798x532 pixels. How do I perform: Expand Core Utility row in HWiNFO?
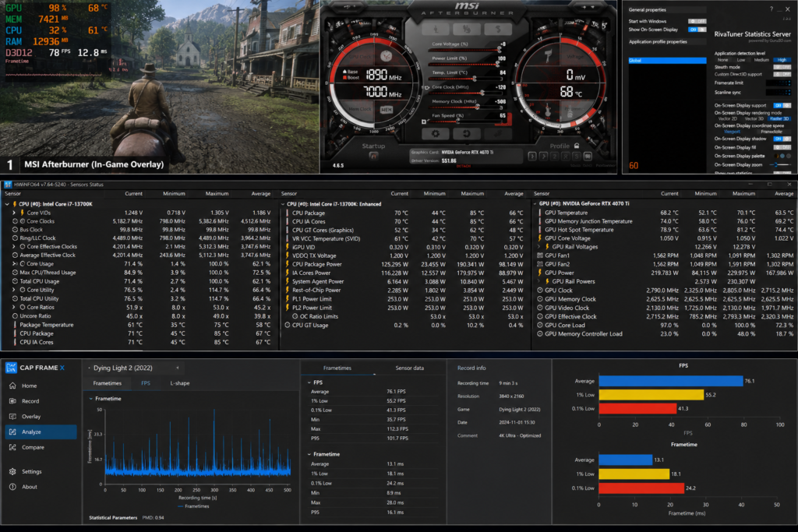click(x=14, y=290)
